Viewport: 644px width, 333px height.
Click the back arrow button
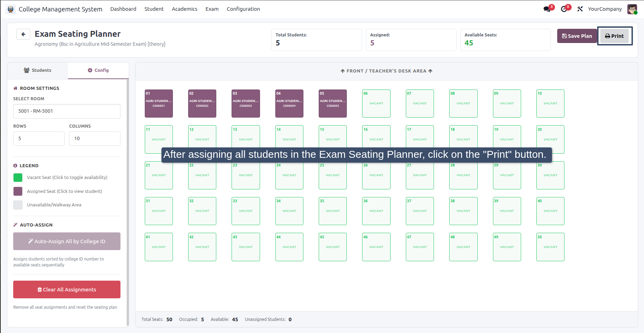(x=23, y=34)
